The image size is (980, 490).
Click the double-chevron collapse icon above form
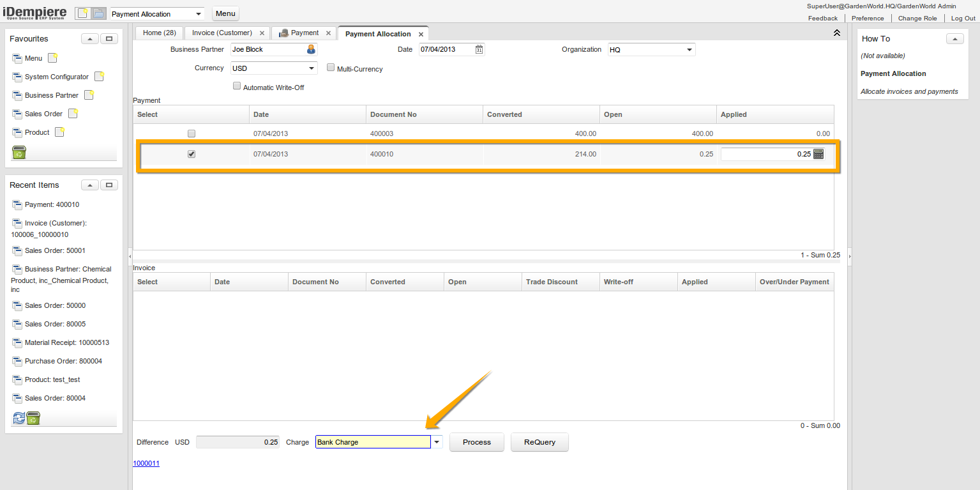point(836,33)
